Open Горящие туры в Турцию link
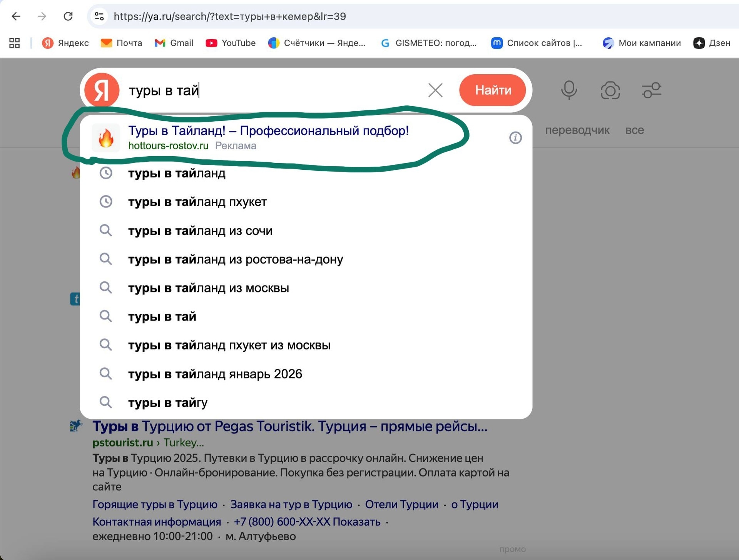 [155, 504]
